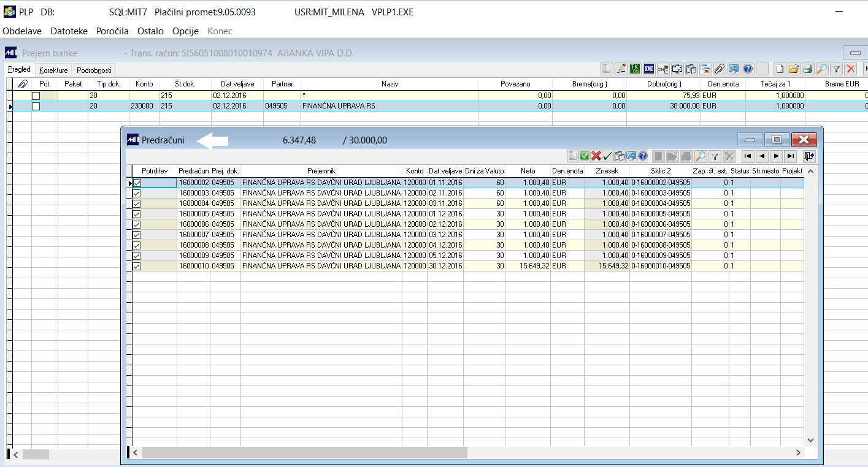Click the pencil edit icon in main toolbar
The height and width of the screenshot is (467, 868).
coord(621,69)
